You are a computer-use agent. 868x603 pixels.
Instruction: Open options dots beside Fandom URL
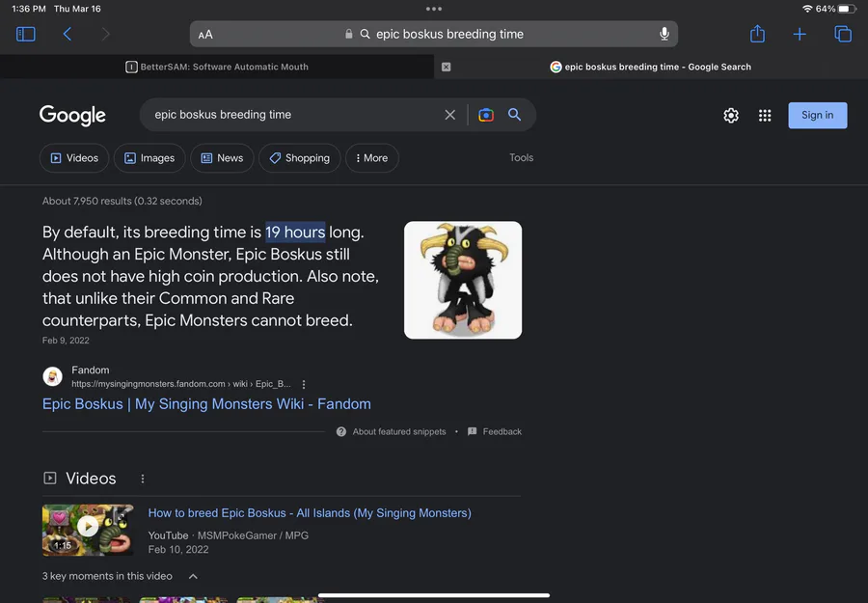click(x=304, y=384)
